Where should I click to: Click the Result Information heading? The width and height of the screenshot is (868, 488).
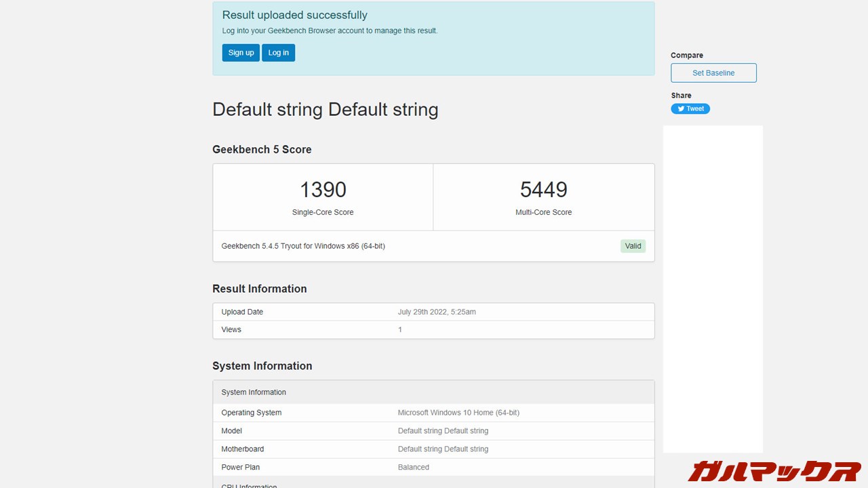(x=259, y=289)
